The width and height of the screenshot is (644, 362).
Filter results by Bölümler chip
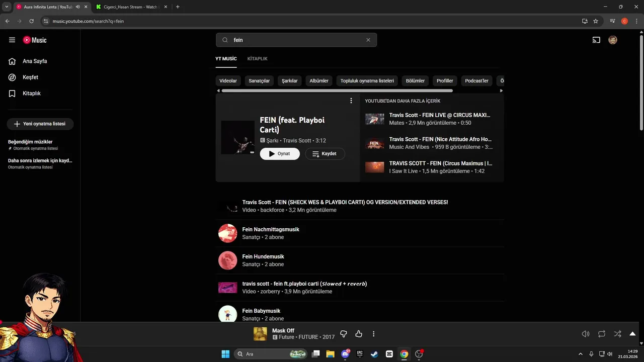(415, 81)
